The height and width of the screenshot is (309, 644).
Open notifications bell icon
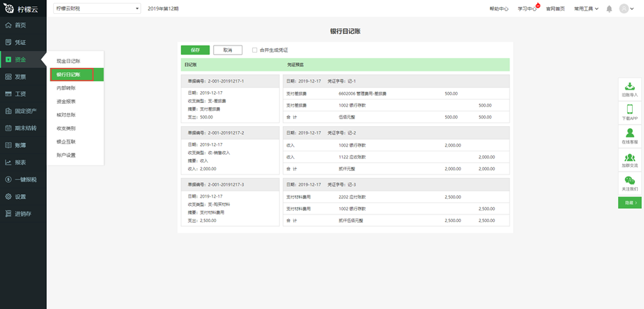tap(609, 8)
